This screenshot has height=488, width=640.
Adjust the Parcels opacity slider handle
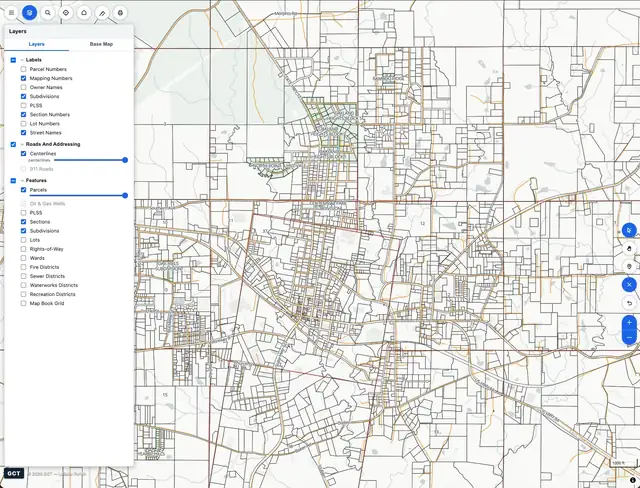125,195
